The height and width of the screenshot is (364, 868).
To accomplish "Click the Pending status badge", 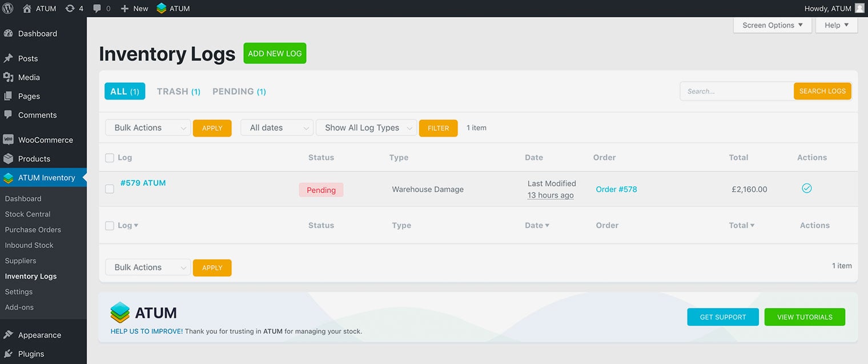I will click(x=321, y=190).
